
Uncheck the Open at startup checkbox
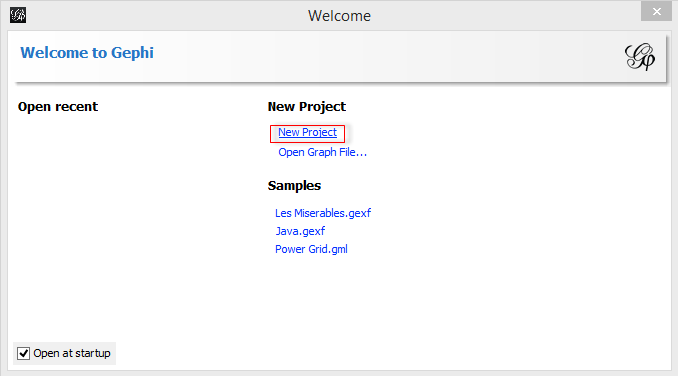pyautogui.click(x=23, y=353)
